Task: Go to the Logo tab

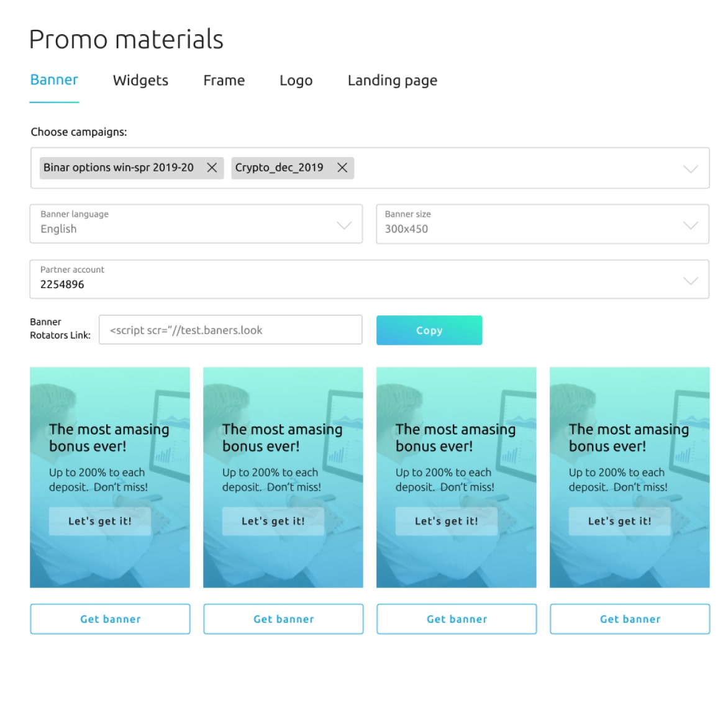Action: coord(296,81)
